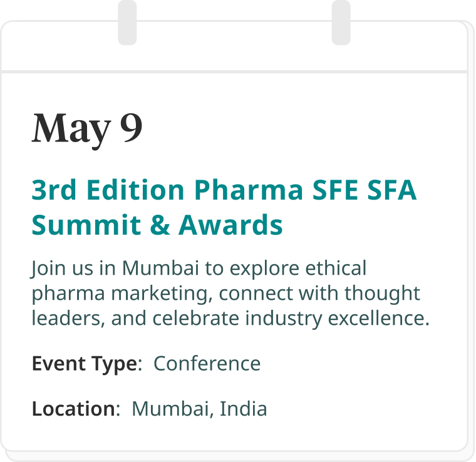The height and width of the screenshot is (462, 476).
Task: Click the blank calendar header strip
Action: tap(234, 46)
